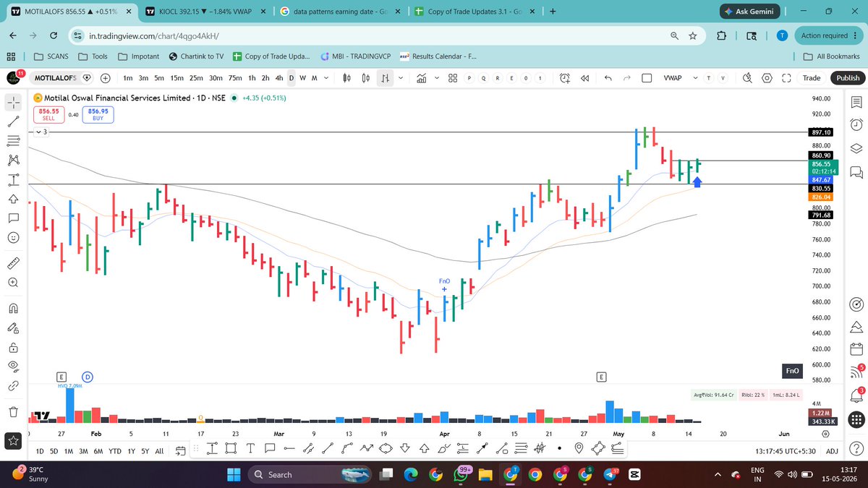Undo the last chart action
Viewport: 868px width, 488px height.
pyautogui.click(x=608, y=78)
